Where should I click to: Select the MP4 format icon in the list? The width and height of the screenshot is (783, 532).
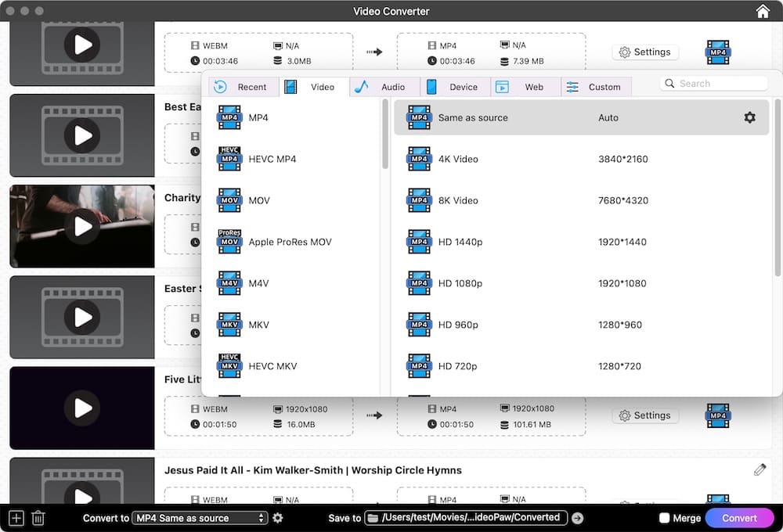(x=229, y=117)
